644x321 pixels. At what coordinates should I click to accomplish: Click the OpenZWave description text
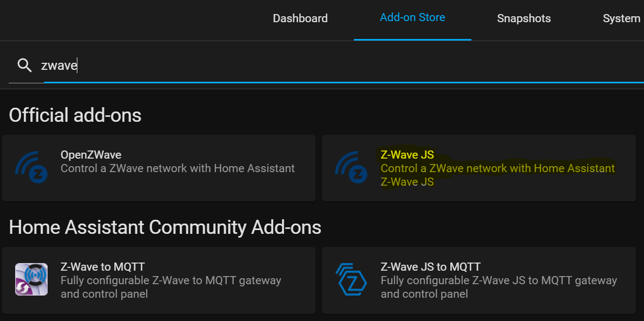click(x=178, y=168)
